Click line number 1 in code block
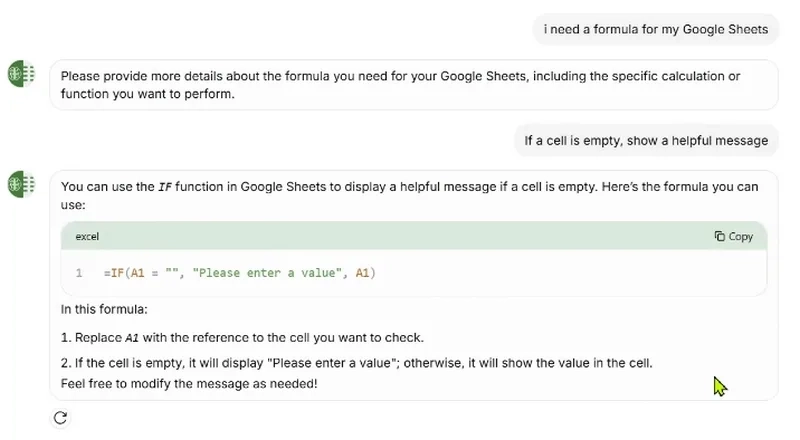Viewport: 800px width, 440px height. (x=79, y=273)
